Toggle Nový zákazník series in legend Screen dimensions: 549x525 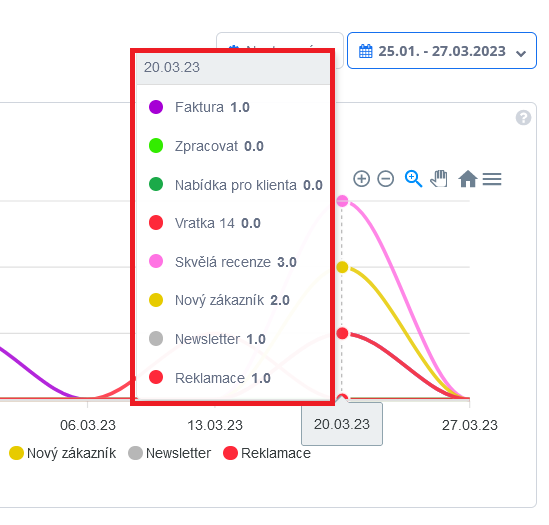(x=63, y=453)
